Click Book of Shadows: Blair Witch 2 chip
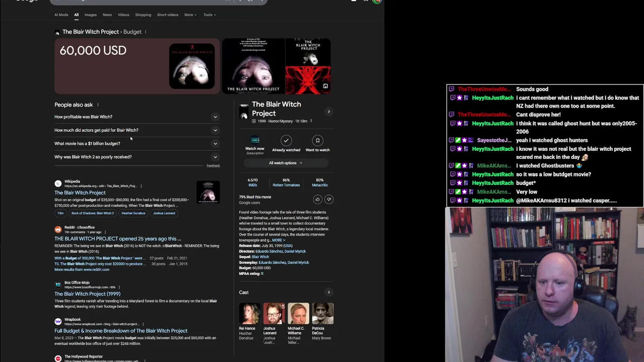Screen dimensions: 644x362 (93, 213)
